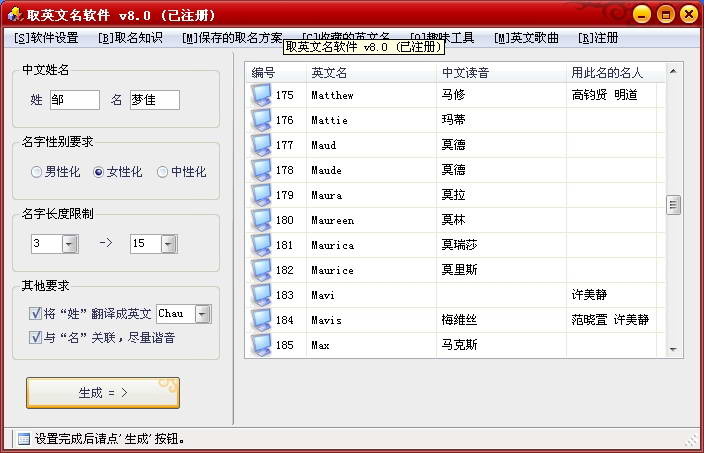Image resolution: width=704 pixels, height=453 pixels.
Task: Select the name Max in the list
Action: pos(321,345)
